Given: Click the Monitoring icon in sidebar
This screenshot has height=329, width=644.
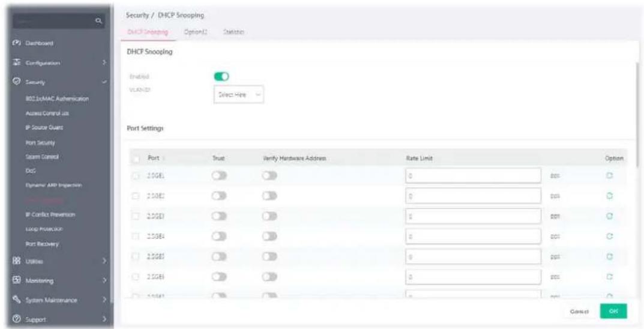Looking at the screenshot, I should (x=17, y=280).
